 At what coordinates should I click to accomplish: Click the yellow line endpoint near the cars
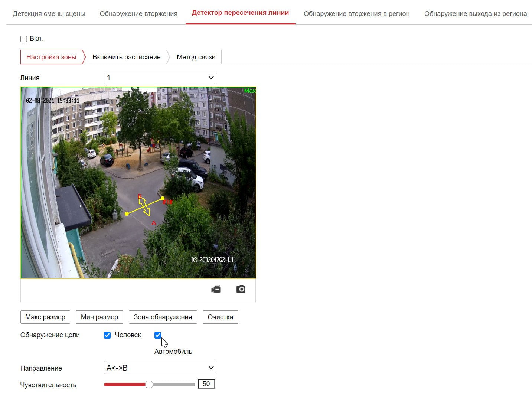tap(163, 198)
